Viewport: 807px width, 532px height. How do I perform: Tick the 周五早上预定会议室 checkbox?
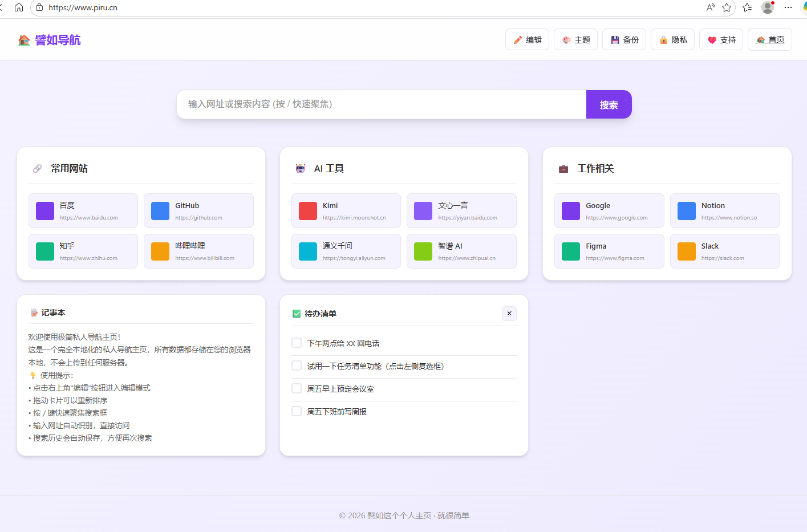(x=297, y=388)
